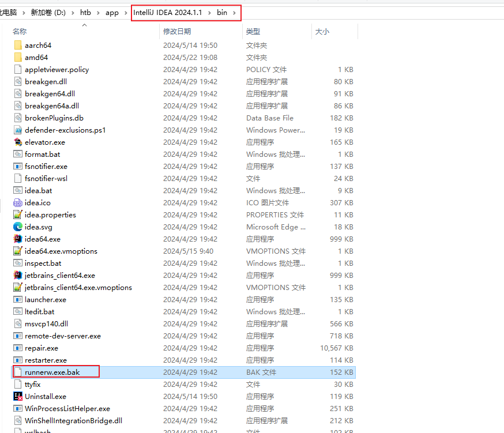Click the brokenPlugins.db file icon
The height and width of the screenshot is (433, 504).
(18, 118)
